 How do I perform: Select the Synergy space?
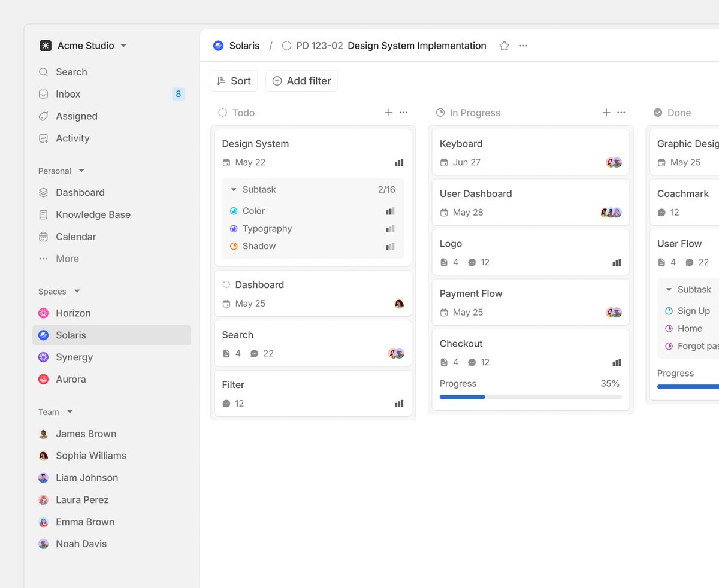pos(111,357)
